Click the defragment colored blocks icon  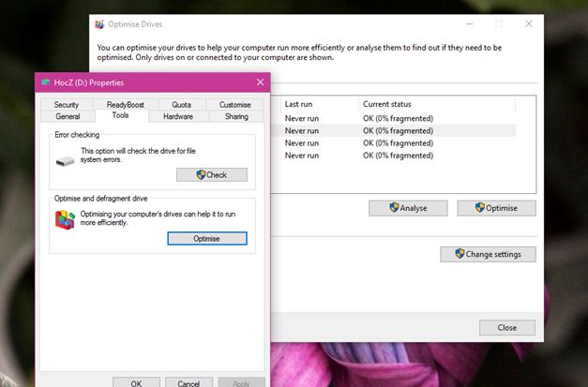[x=65, y=219]
